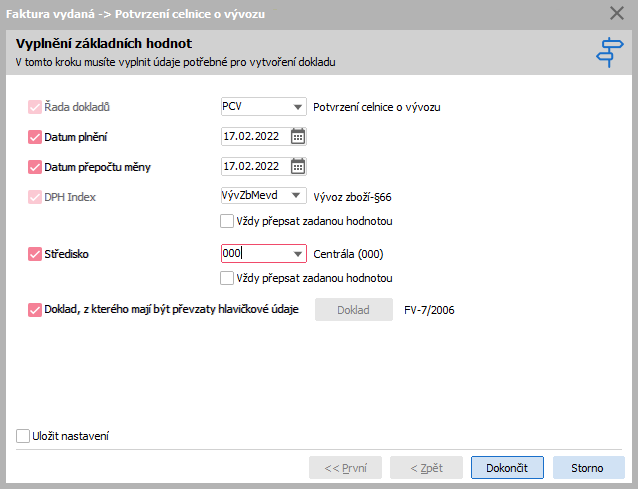Toggle Doklad hlavičkové údaje checkbox
This screenshot has width=638, height=489.
tap(36, 310)
